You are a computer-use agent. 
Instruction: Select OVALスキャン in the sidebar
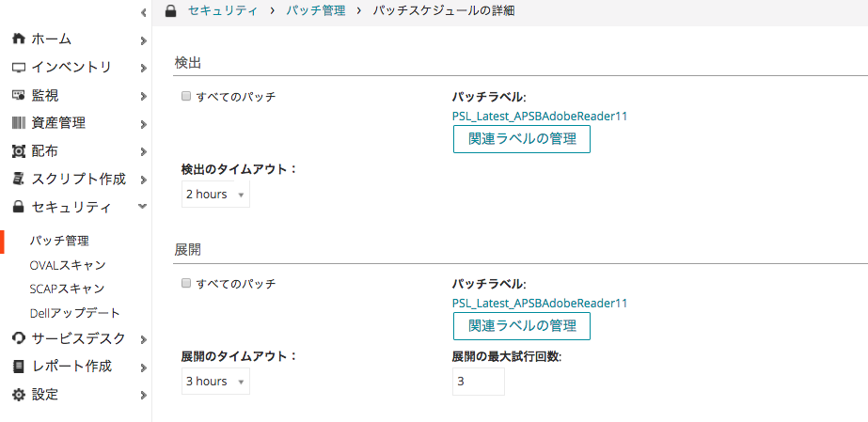pos(68,265)
